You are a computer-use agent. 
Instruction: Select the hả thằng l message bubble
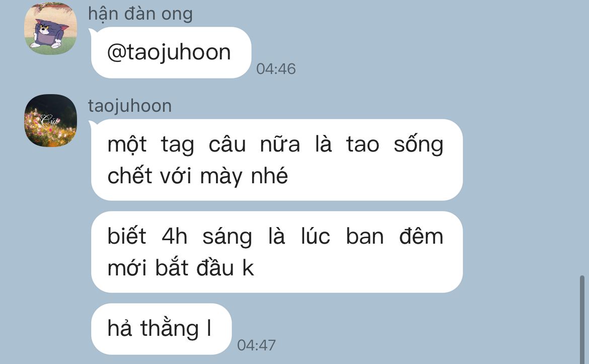[x=161, y=329]
